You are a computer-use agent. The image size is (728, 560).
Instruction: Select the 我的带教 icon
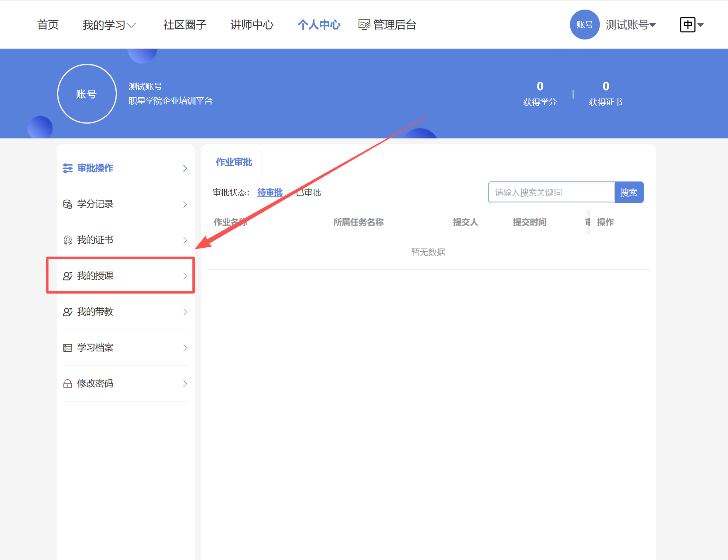coord(67,312)
